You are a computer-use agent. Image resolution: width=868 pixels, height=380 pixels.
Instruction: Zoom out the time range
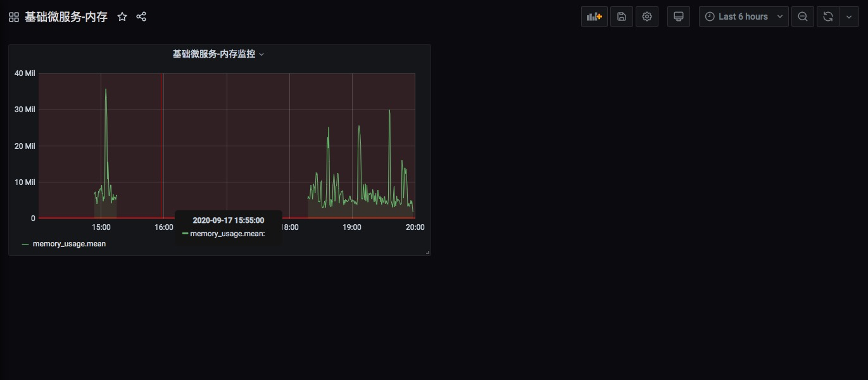(x=803, y=16)
